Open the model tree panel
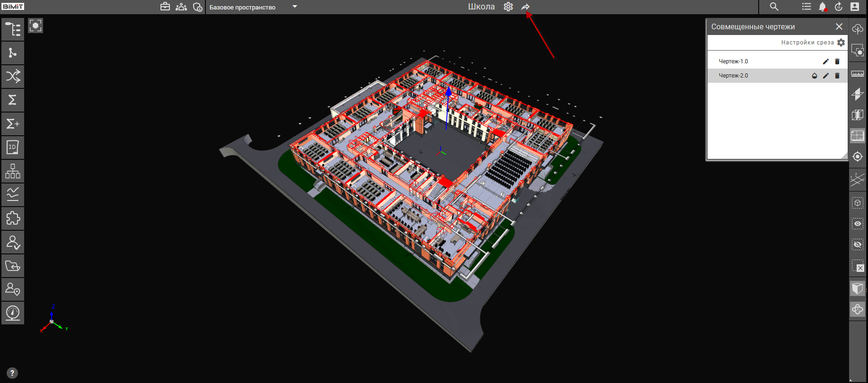 [x=13, y=29]
